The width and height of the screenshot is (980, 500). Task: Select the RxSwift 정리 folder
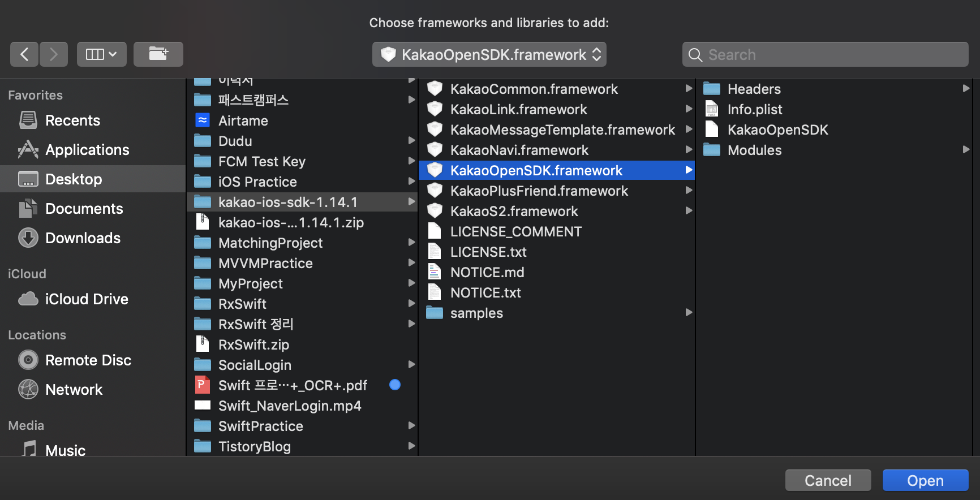click(x=302, y=324)
